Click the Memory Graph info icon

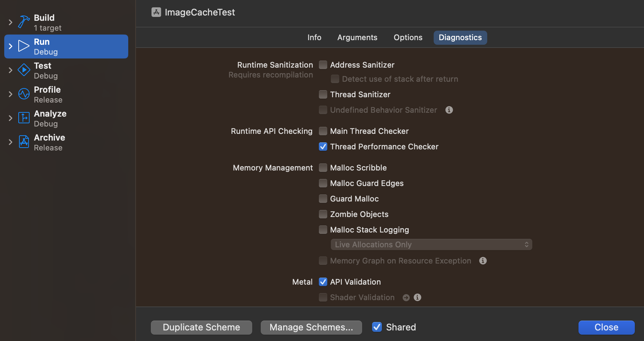click(x=483, y=261)
